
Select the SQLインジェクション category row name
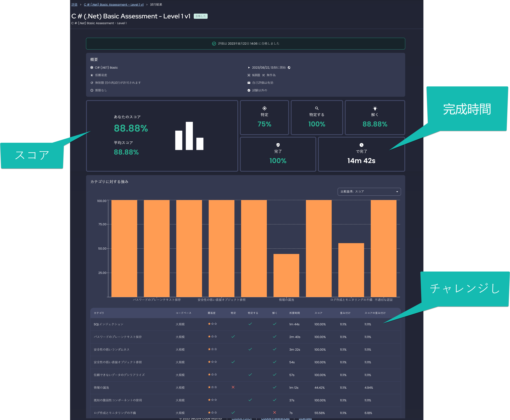pyautogui.click(x=108, y=324)
